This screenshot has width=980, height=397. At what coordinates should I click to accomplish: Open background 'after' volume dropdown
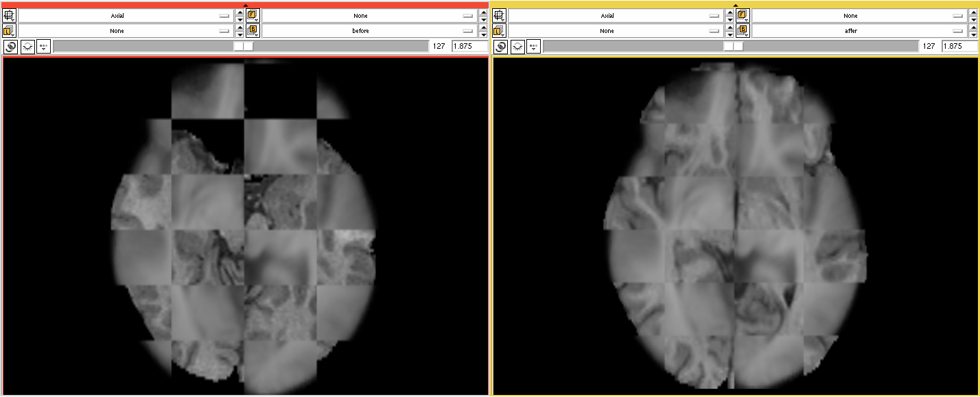click(x=860, y=31)
